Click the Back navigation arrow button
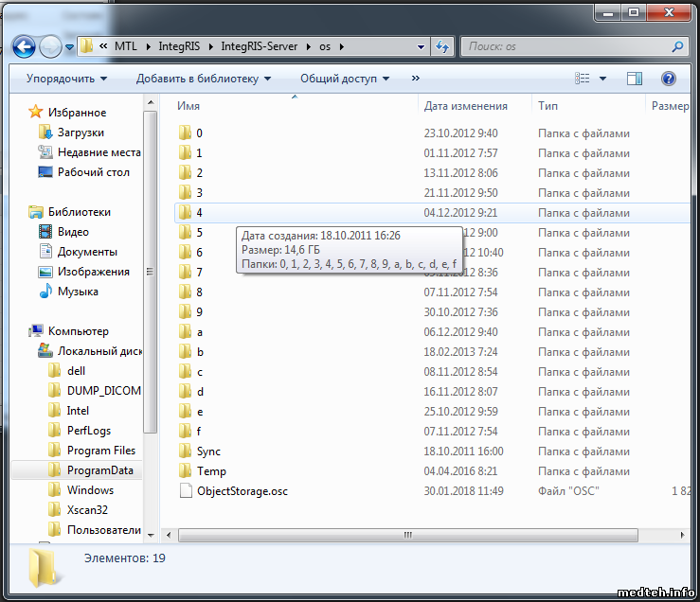The image size is (700, 602). (x=25, y=45)
